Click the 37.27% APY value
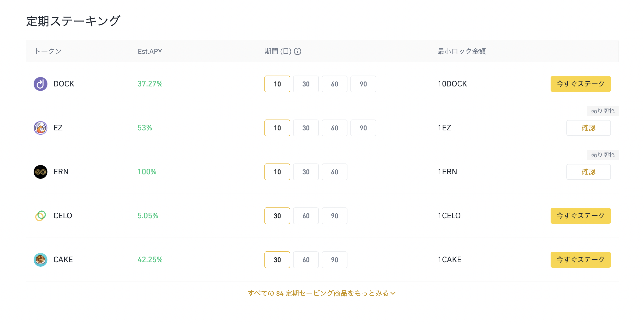 (x=150, y=84)
